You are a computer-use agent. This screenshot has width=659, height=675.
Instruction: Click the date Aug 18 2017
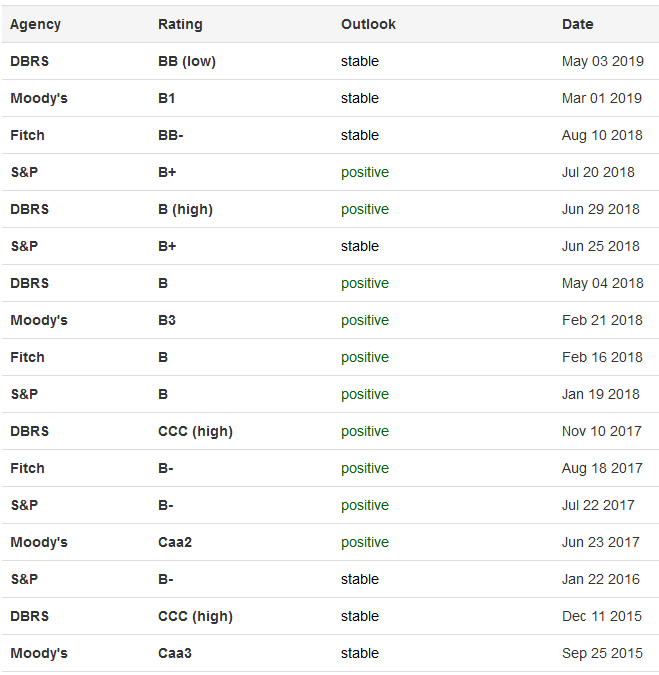[x=602, y=469]
